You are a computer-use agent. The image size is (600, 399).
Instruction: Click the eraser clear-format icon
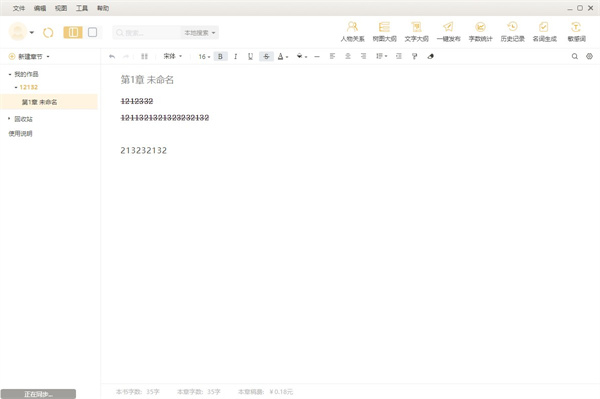430,56
